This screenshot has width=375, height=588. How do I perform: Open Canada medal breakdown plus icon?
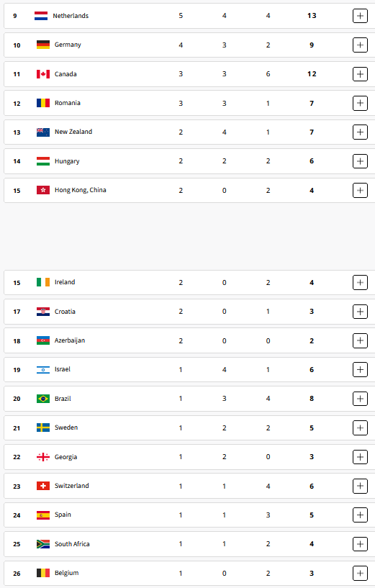(x=360, y=74)
